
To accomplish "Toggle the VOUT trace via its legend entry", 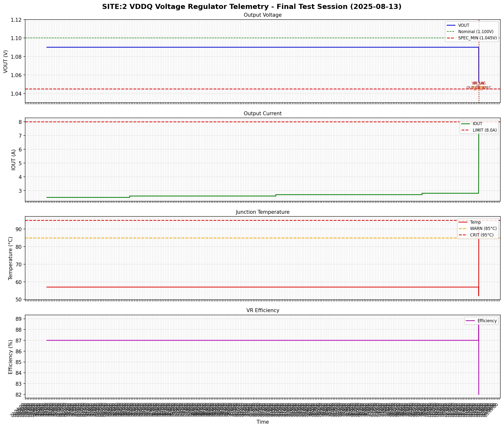I will click(x=463, y=25).
